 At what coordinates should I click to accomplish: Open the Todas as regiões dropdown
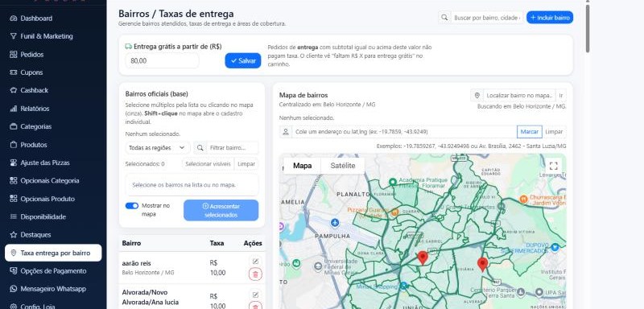[x=158, y=148]
